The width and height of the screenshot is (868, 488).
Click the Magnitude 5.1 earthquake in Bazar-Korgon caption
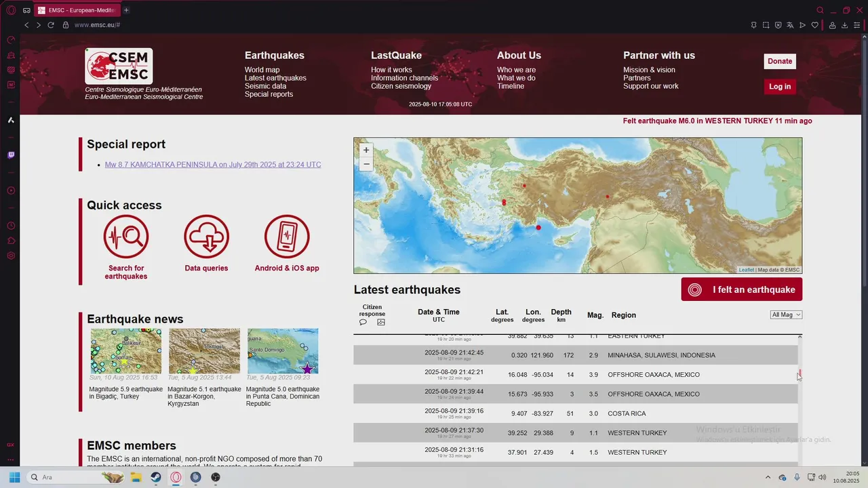click(204, 396)
